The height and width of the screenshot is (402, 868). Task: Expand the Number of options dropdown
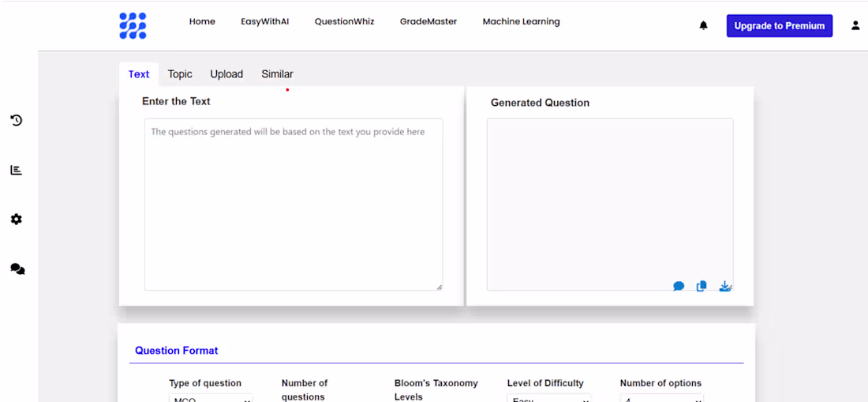661,399
